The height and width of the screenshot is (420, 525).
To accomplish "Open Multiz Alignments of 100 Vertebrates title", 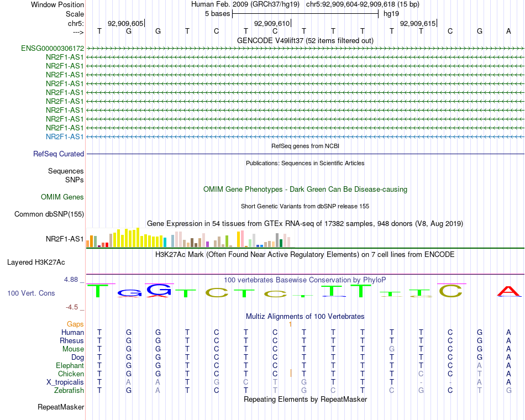I will (305, 317).
